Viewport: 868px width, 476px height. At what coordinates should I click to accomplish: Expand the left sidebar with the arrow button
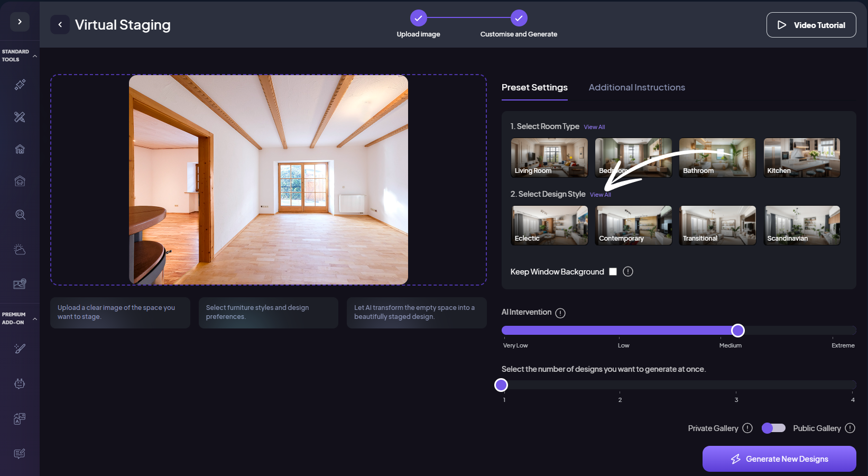(20, 22)
